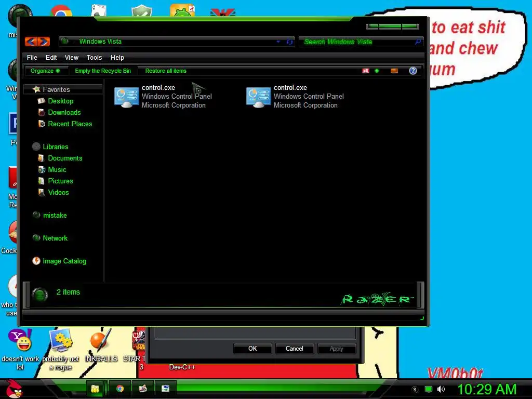This screenshot has width=532, height=399.
Task: Click the Dev-C++ desktop label
Action: 182,367
